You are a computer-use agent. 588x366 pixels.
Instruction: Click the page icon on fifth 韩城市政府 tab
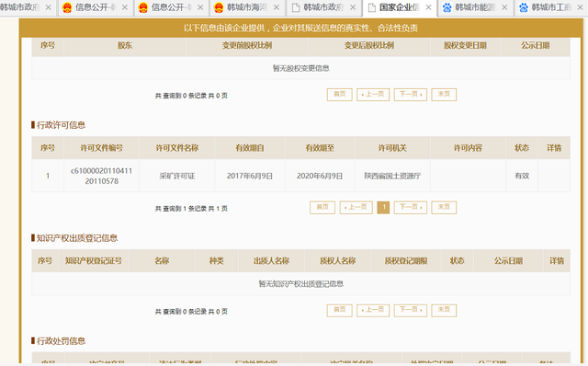coord(296,7)
